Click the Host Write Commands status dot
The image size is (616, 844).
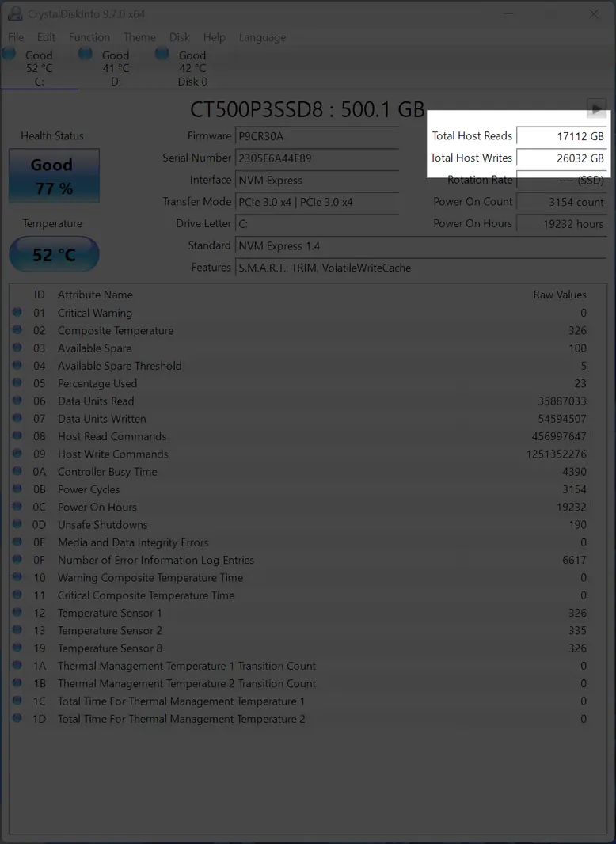(17, 454)
